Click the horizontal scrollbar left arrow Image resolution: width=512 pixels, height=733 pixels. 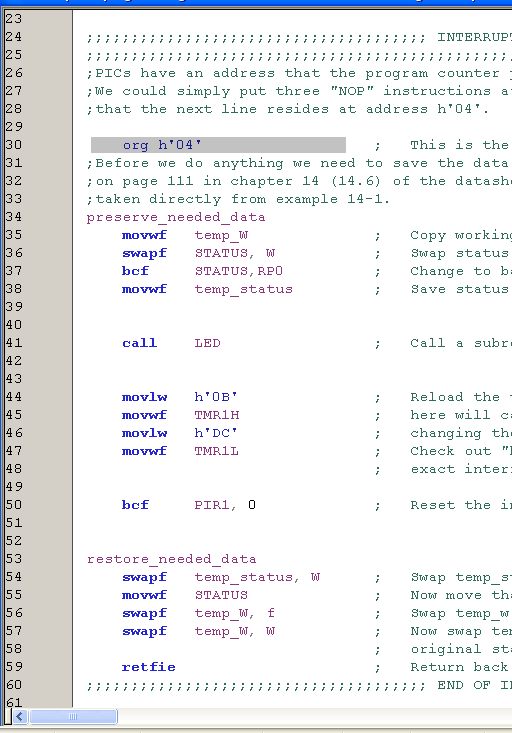pyautogui.click(x=20, y=716)
